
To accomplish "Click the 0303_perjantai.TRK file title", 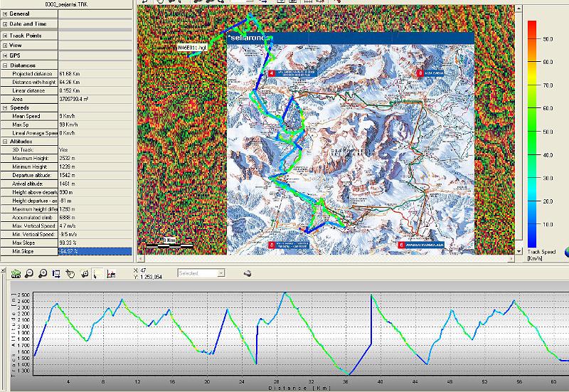I will pyautogui.click(x=66, y=4).
